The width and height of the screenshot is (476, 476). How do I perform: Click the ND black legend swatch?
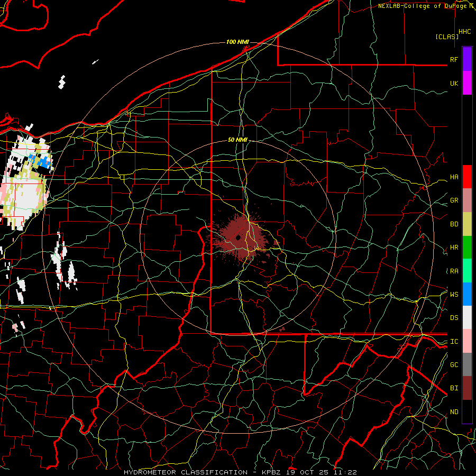(x=467, y=411)
